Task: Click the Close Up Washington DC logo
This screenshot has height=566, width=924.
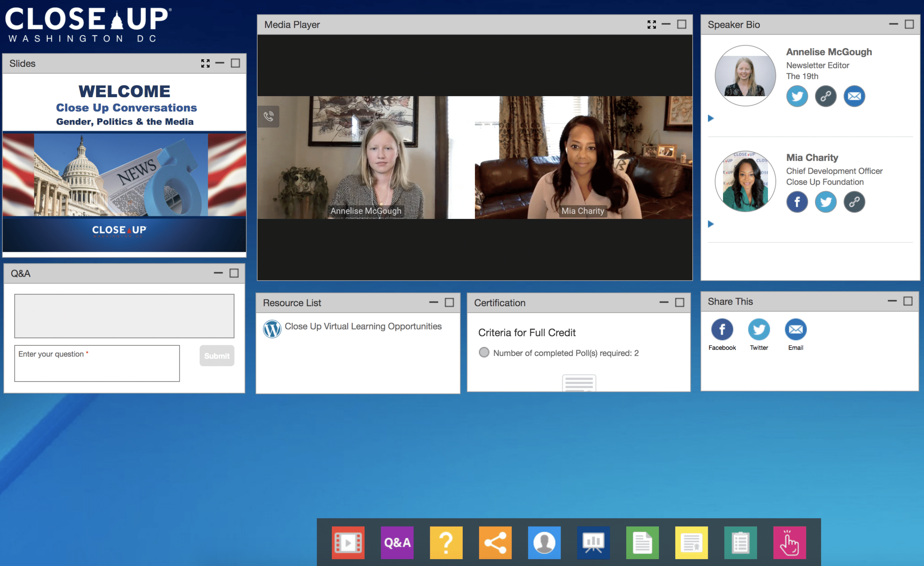Action: point(88,25)
